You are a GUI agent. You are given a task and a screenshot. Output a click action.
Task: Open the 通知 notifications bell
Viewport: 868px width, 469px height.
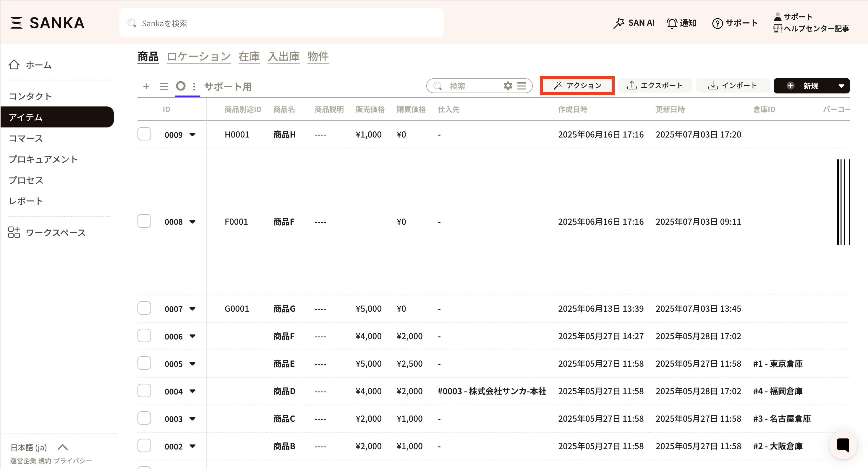tap(681, 23)
